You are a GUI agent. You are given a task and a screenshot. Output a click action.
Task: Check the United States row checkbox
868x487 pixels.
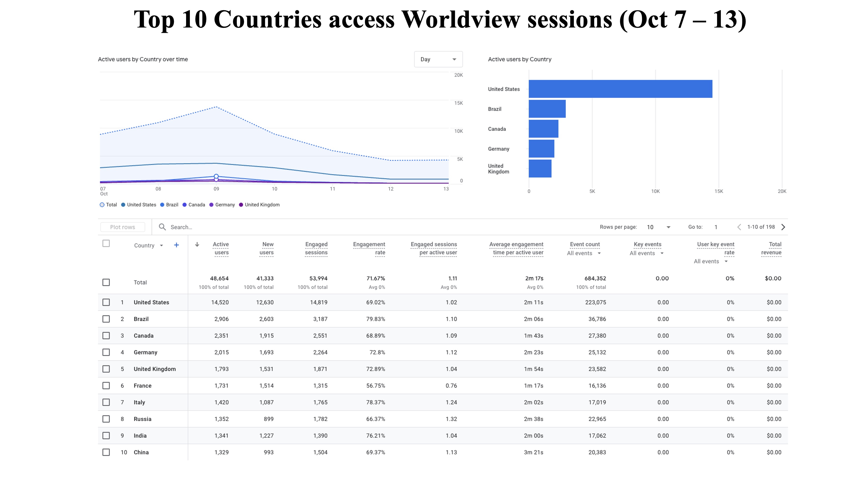tap(106, 302)
